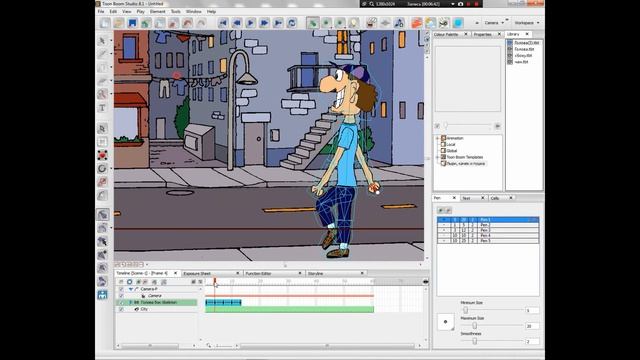Click the red playhead marker in timeline ruler
This screenshot has width=640, height=360.
[215, 281]
